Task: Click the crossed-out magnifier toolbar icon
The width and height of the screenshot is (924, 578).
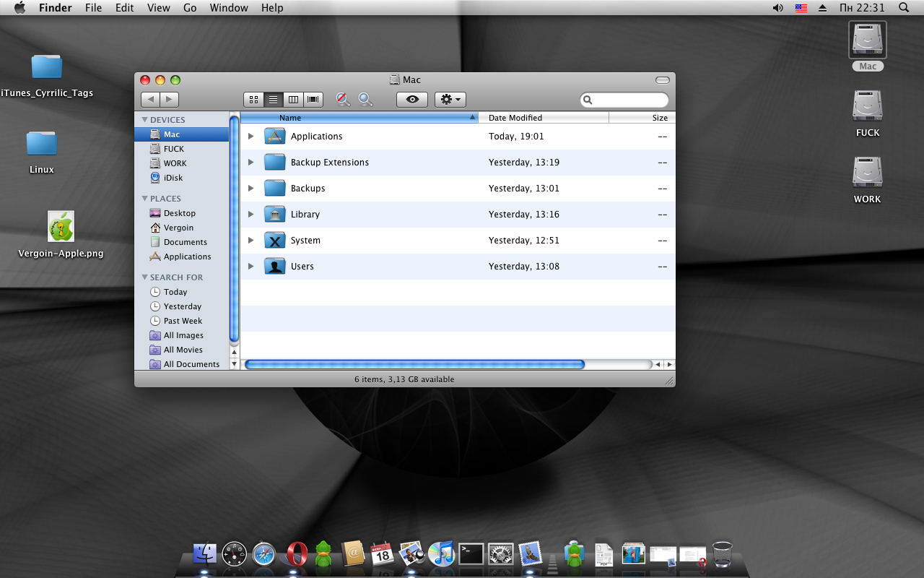Action: coord(343,100)
